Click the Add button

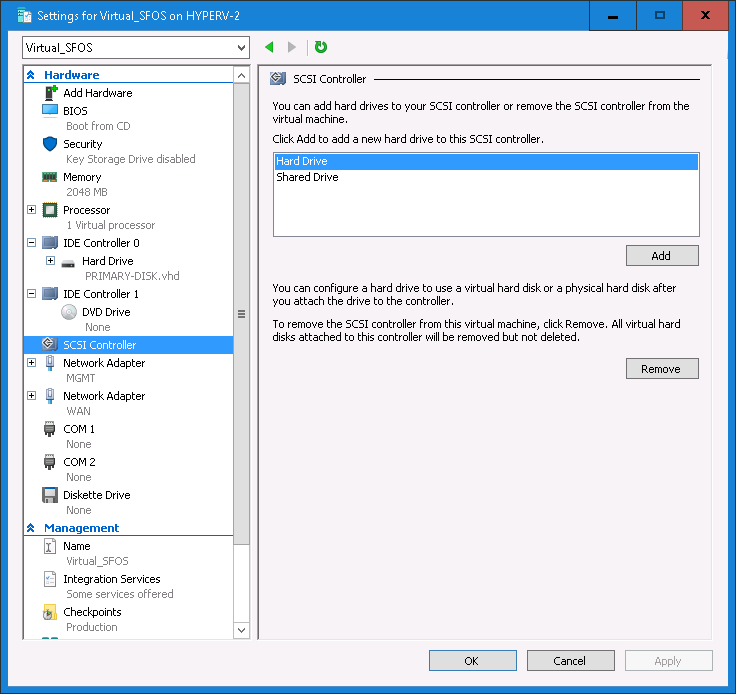(661, 256)
